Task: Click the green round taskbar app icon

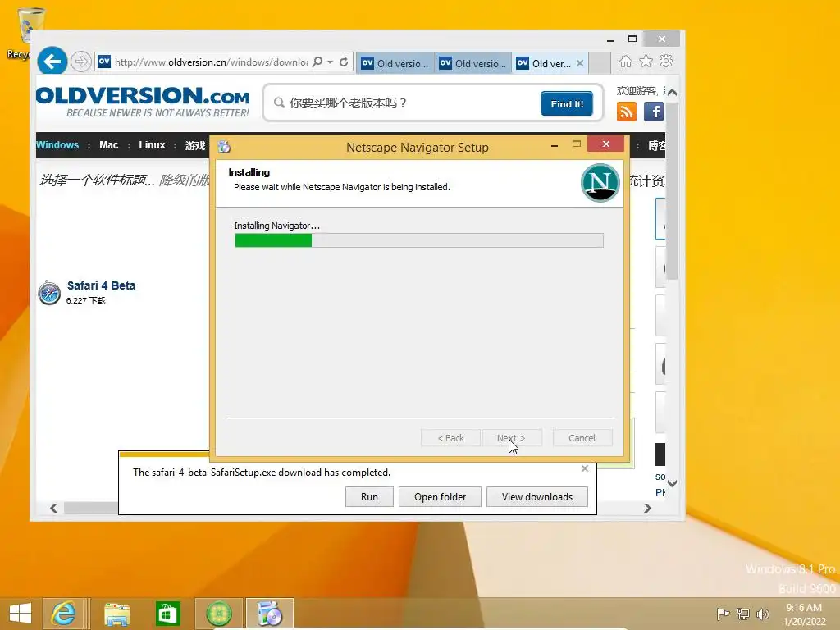Action: tap(219, 614)
